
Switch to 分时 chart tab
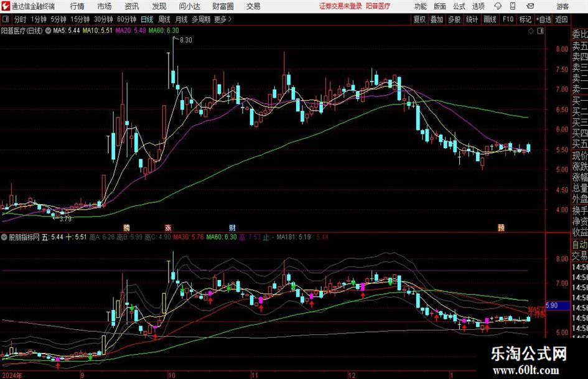tap(20, 19)
